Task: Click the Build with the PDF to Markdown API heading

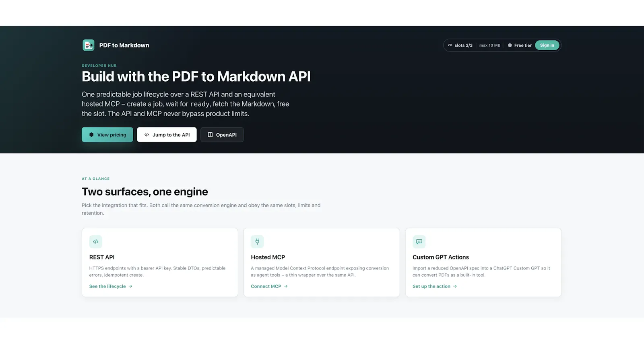Action: pyautogui.click(x=196, y=76)
